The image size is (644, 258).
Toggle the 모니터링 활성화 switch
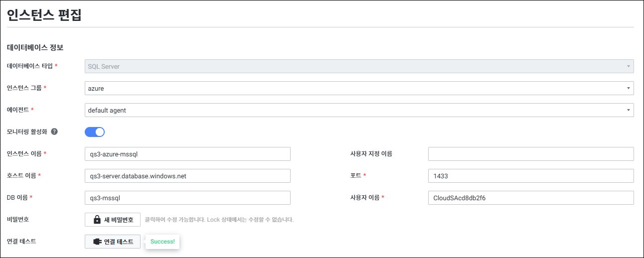[x=95, y=132]
